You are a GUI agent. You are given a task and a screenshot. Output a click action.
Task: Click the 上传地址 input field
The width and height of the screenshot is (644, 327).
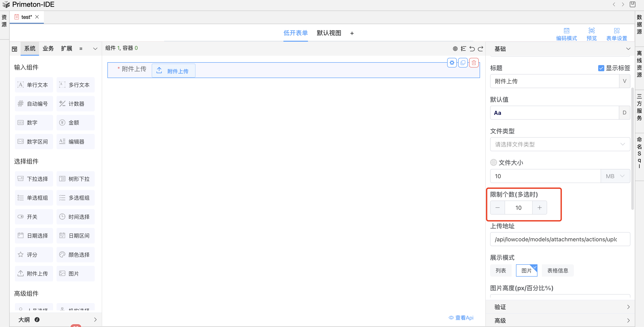[560, 239]
